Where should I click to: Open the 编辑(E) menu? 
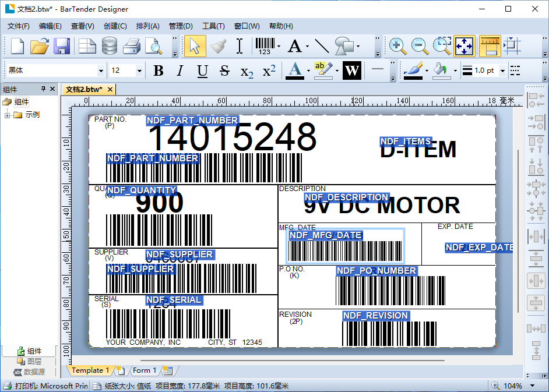coord(50,26)
